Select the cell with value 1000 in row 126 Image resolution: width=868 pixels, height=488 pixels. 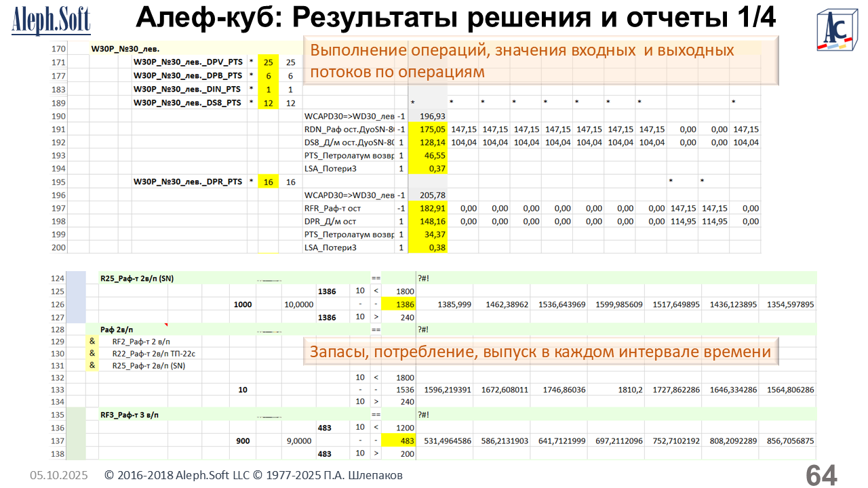[243, 304]
